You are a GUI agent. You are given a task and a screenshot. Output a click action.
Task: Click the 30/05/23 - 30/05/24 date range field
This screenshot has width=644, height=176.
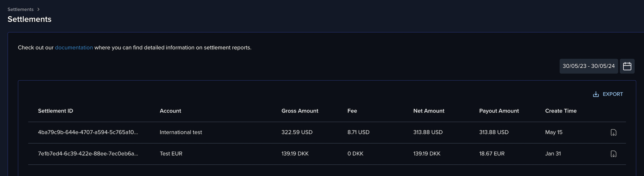[x=589, y=66]
